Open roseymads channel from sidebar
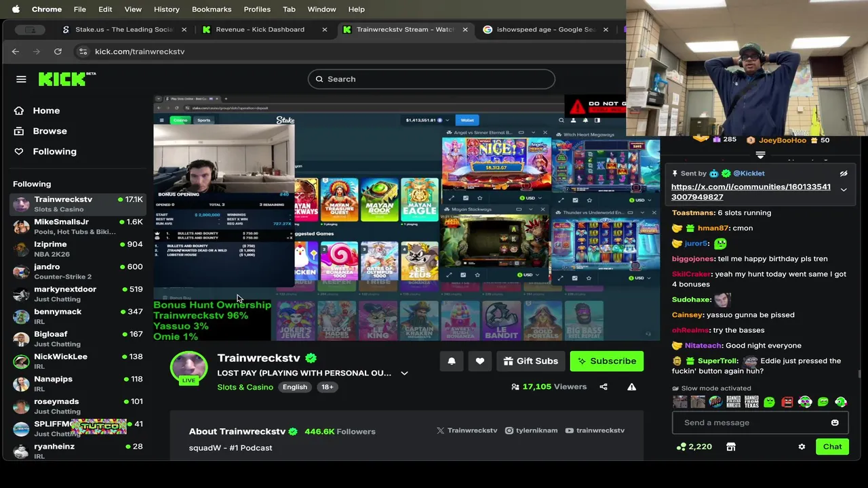The height and width of the screenshot is (488, 868). coord(77,405)
